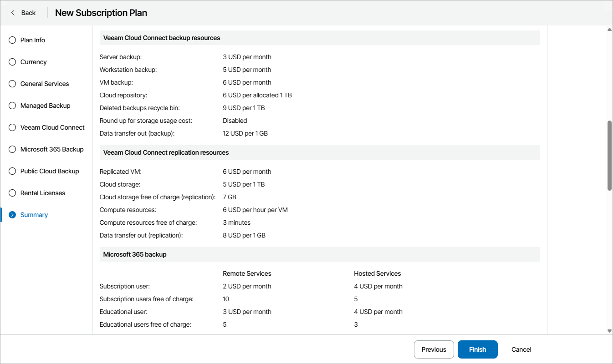613x364 pixels.
Task: Click the Summary step arrow icon
Action: (12, 215)
